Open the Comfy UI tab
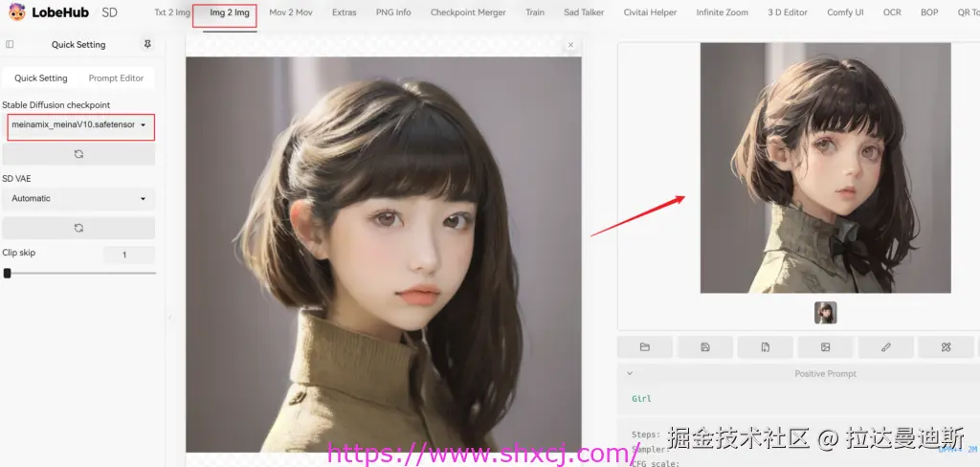 click(x=845, y=12)
